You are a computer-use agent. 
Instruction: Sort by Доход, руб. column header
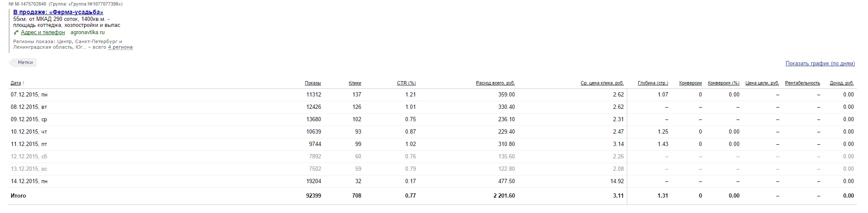click(x=842, y=83)
